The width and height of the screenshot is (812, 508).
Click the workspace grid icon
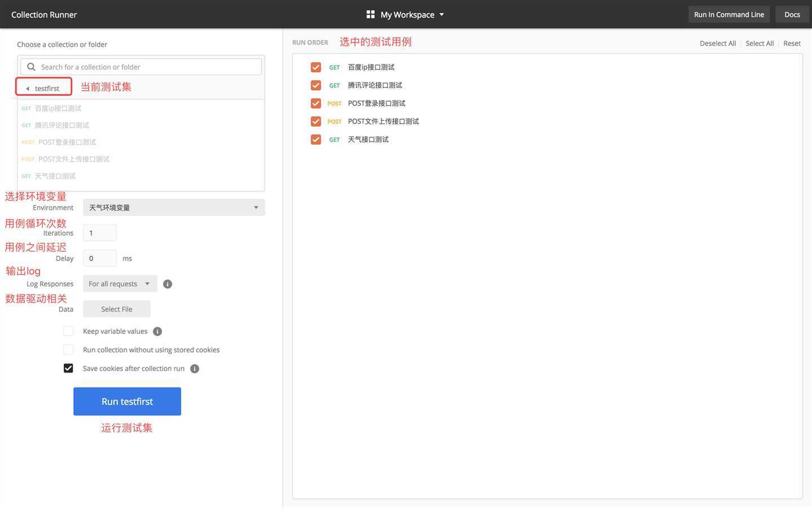(370, 14)
